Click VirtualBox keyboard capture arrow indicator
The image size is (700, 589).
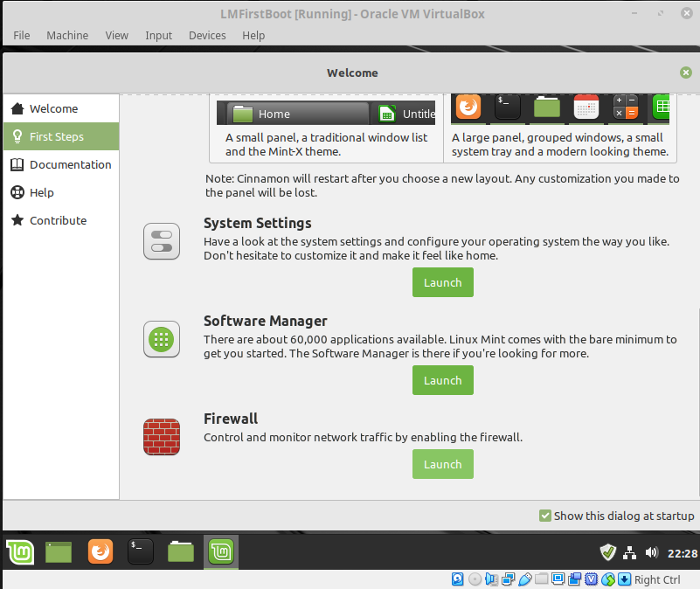624,579
